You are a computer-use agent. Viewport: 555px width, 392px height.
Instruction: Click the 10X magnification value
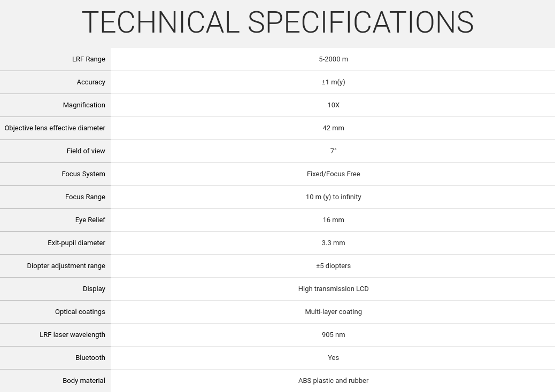pos(334,105)
